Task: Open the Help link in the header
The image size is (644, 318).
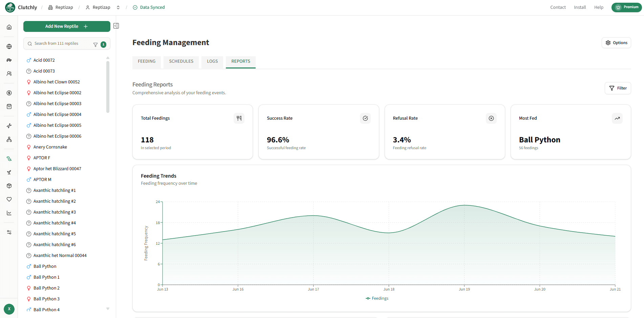Action: point(599,7)
